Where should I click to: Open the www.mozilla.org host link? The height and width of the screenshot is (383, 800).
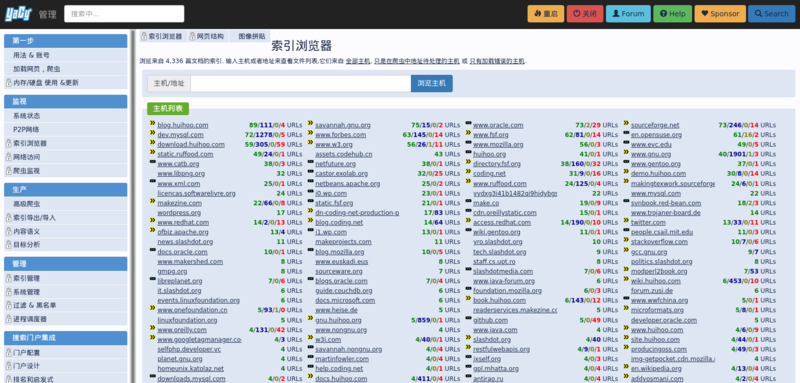pos(498,144)
